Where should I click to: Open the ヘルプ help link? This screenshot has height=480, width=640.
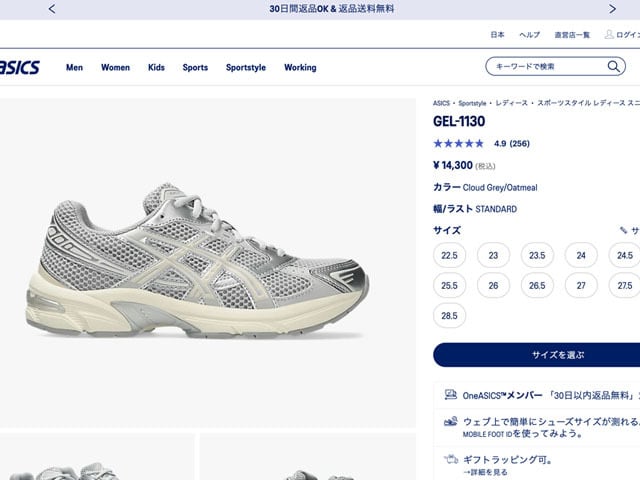529,35
